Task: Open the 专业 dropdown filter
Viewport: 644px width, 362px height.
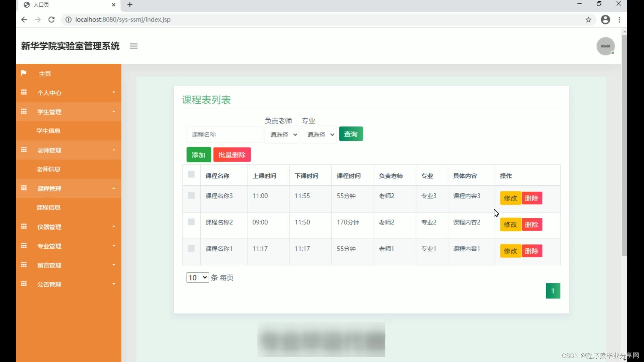Action: tap(319, 134)
